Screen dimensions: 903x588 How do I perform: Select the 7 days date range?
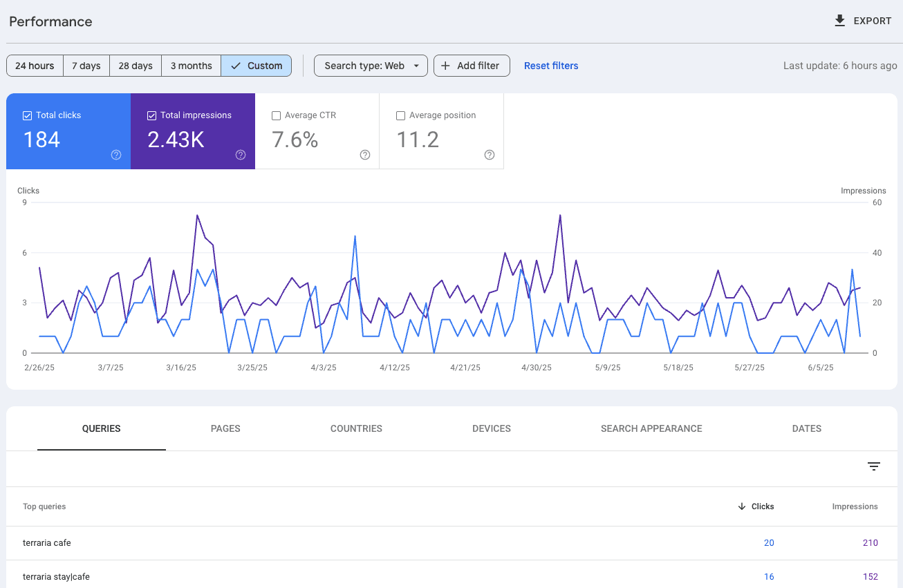click(x=86, y=66)
